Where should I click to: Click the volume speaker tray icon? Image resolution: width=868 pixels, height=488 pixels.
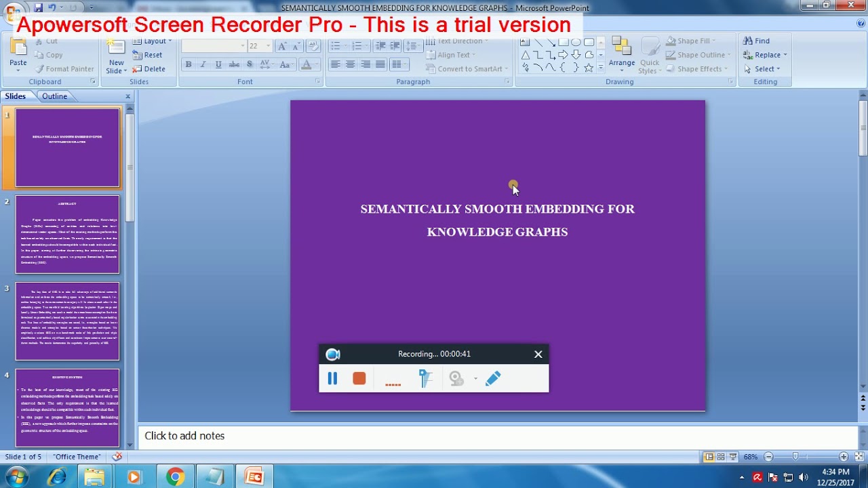[x=804, y=477]
